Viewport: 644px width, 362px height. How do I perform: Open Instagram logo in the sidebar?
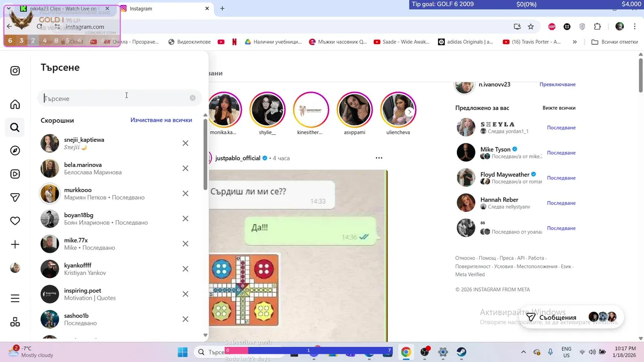point(15,71)
